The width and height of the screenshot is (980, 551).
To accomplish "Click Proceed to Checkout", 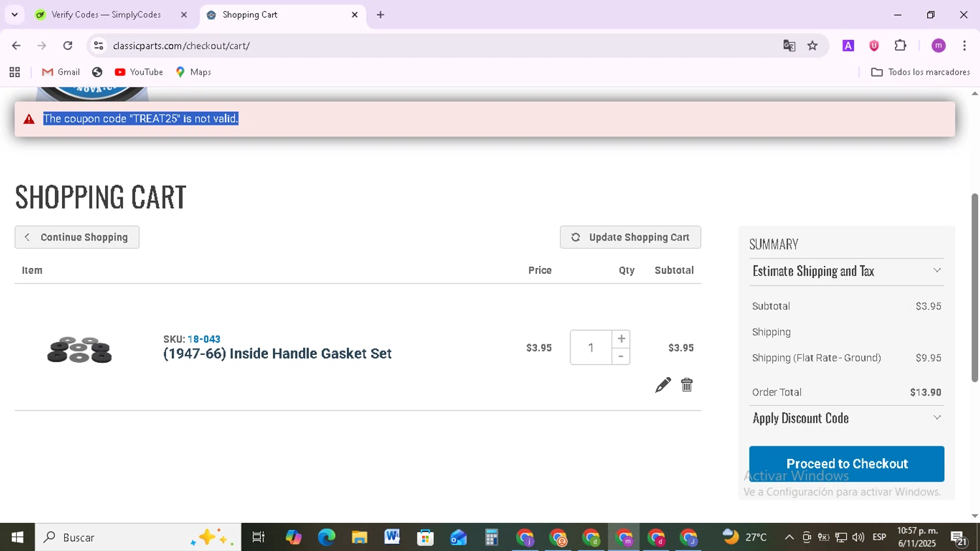I will point(847,464).
